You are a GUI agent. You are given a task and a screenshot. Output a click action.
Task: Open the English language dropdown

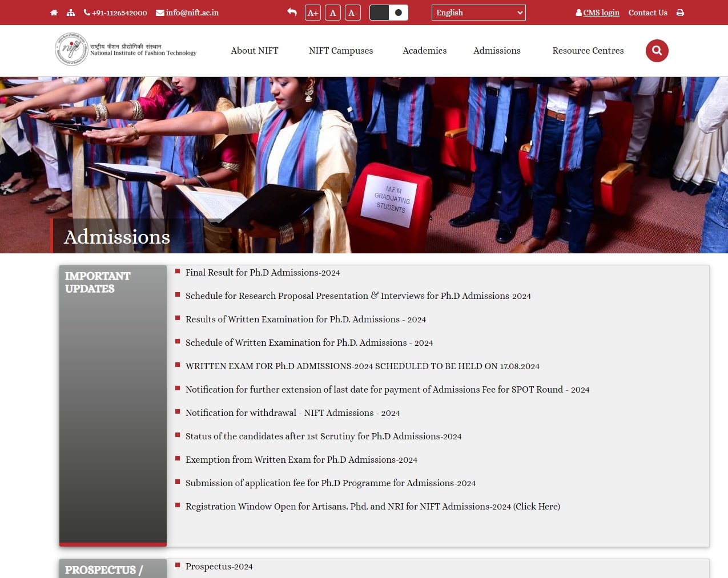click(478, 12)
